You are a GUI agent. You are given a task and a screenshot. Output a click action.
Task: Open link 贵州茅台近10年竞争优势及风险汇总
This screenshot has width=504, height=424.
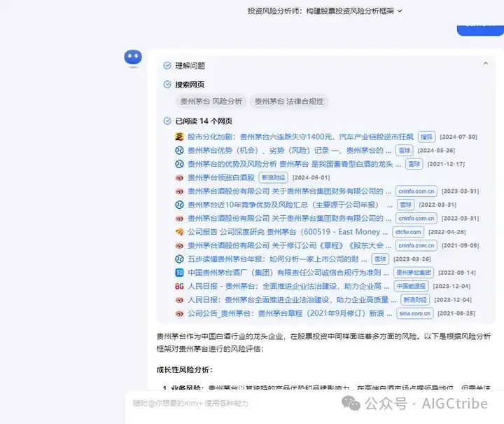click(290, 205)
